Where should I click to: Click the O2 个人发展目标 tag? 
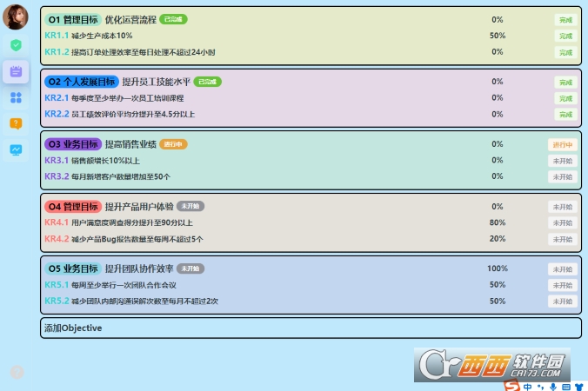point(82,82)
